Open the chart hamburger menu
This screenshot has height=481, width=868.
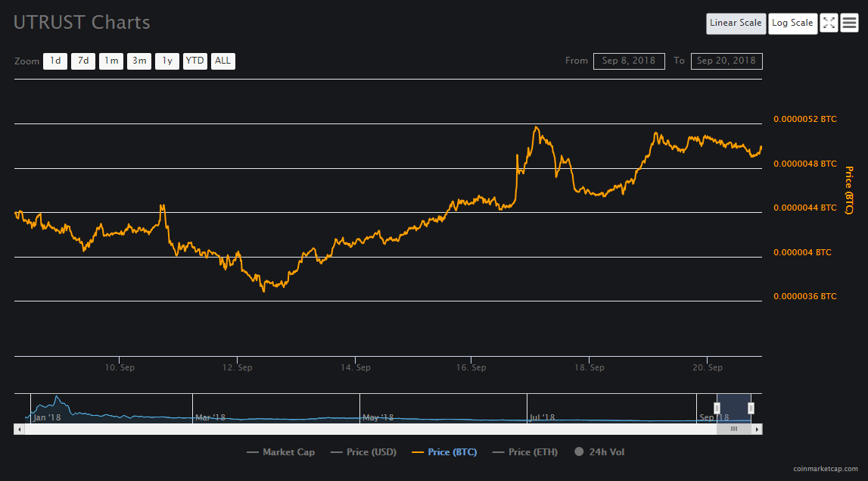tap(849, 23)
